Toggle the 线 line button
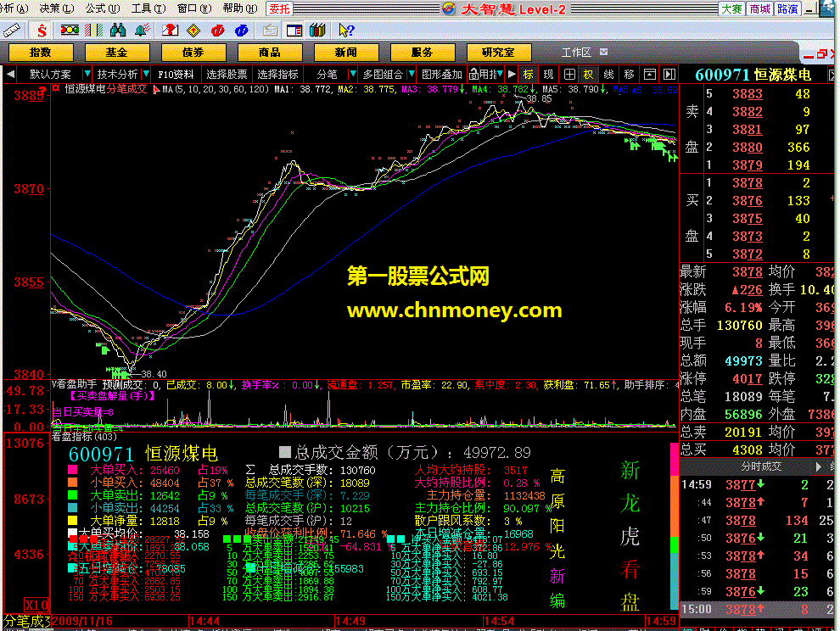The height and width of the screenshot is (631, 840). pos(608,75)
